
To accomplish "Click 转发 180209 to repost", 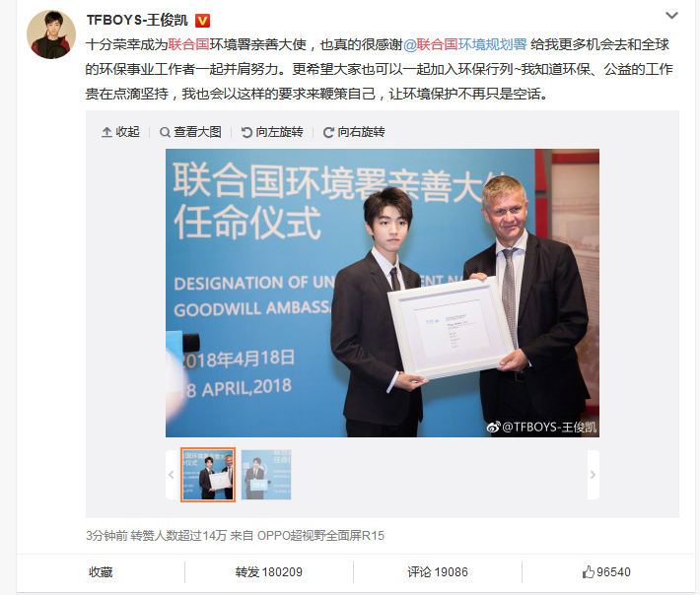I will [x=269, y=572].
